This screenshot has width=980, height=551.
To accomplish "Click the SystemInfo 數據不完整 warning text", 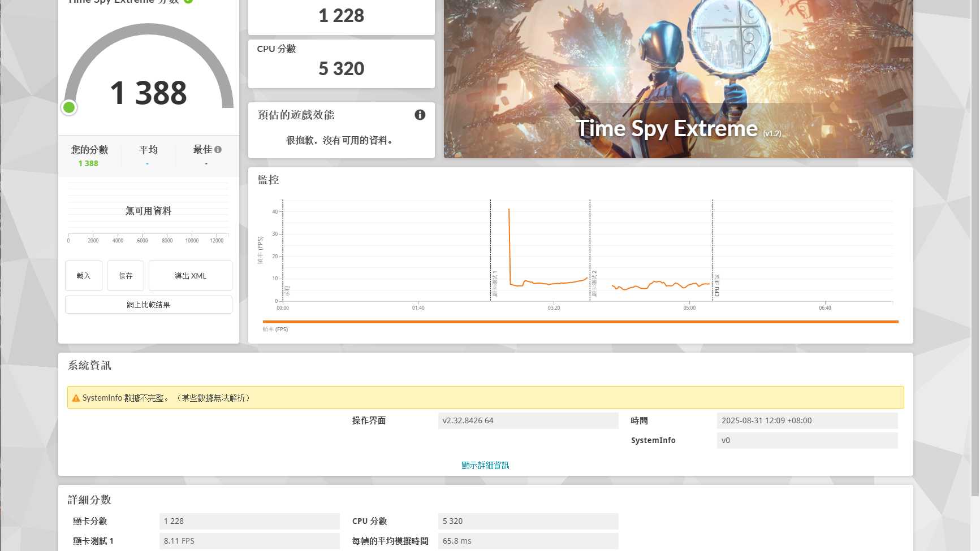I will pos(166,398).
